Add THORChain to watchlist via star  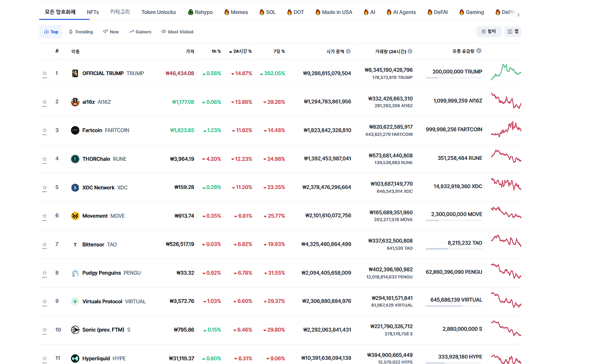[45, 159]
